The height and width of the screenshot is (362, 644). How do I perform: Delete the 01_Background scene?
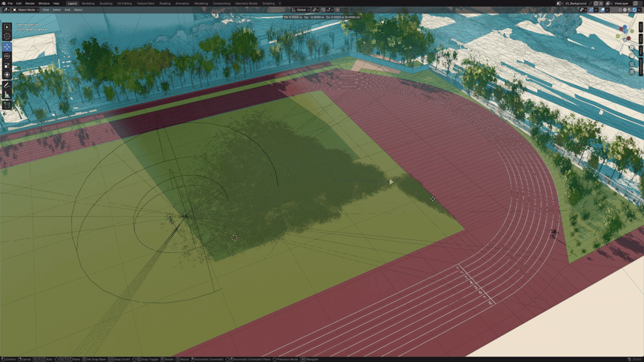tap(601, 3)
